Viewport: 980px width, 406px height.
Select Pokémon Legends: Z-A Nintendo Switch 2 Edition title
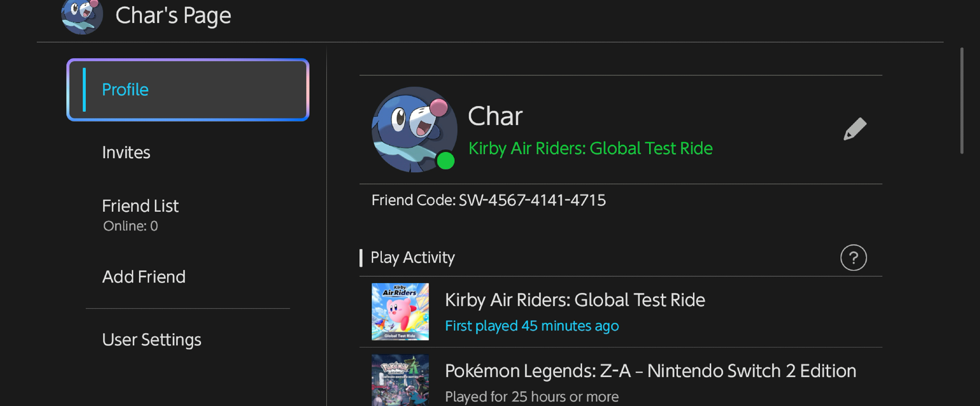[x=650, y=371]
